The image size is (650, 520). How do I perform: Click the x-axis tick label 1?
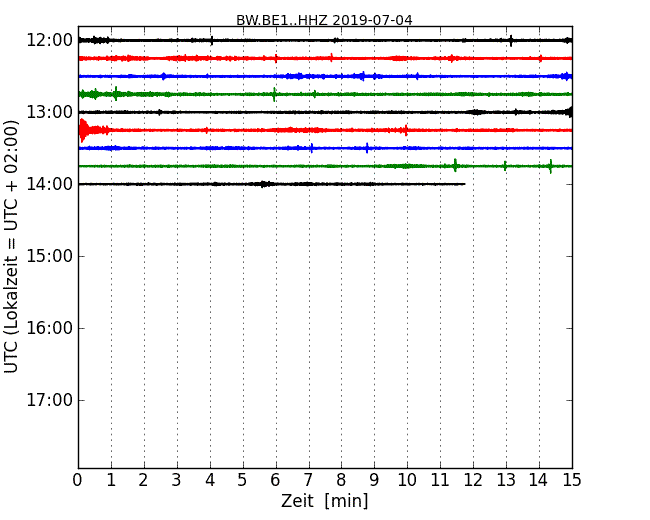pyautogui.click(x=111, y=480)
